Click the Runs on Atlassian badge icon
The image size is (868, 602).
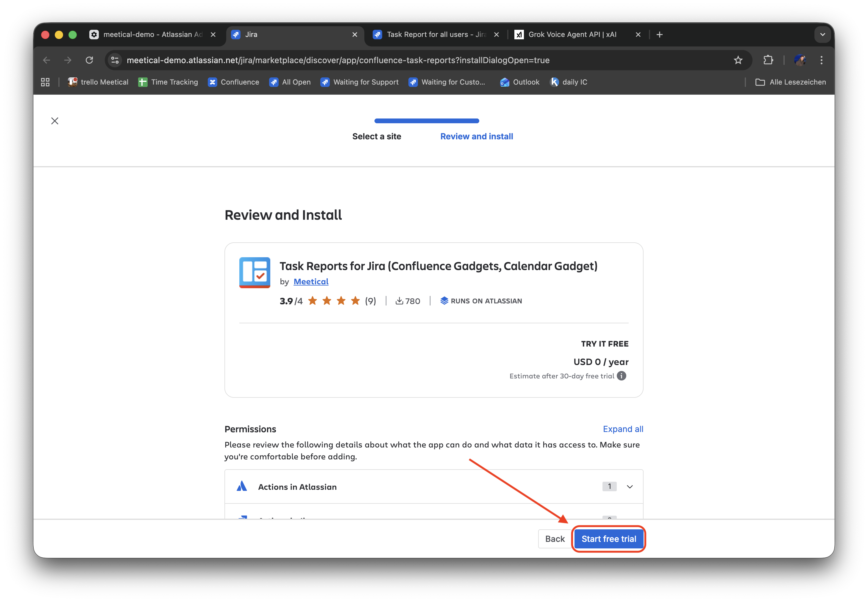coord(444,301)
